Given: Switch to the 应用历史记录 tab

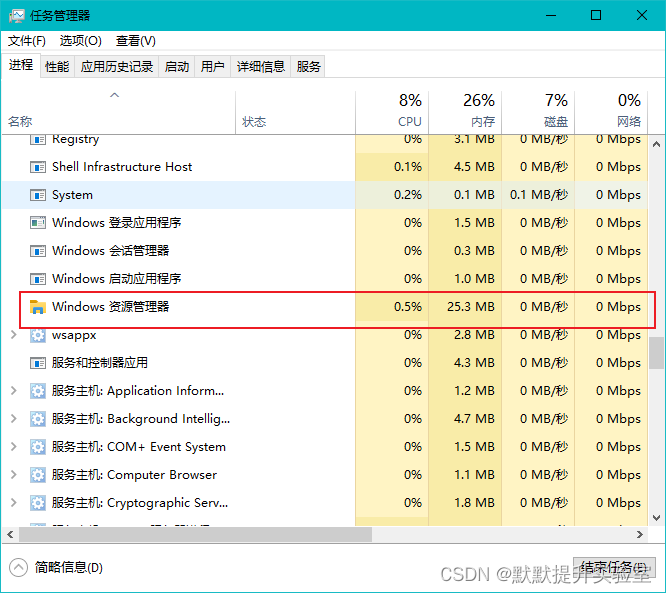Looking at the screenshot, I should [117, 67].
